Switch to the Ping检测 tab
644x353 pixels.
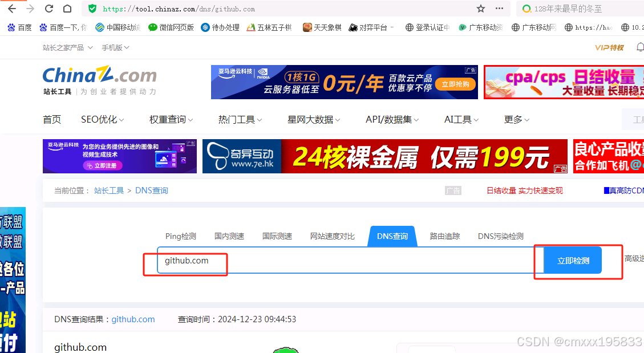tap(181, 237)
